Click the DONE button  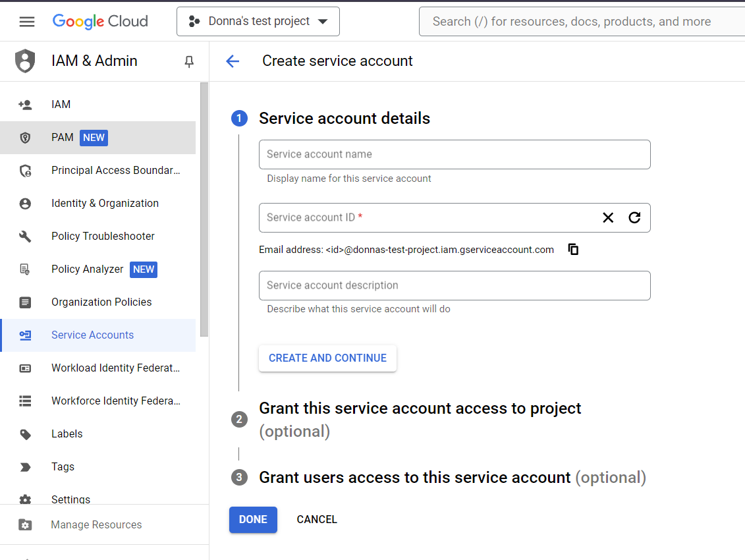[253, 520]
